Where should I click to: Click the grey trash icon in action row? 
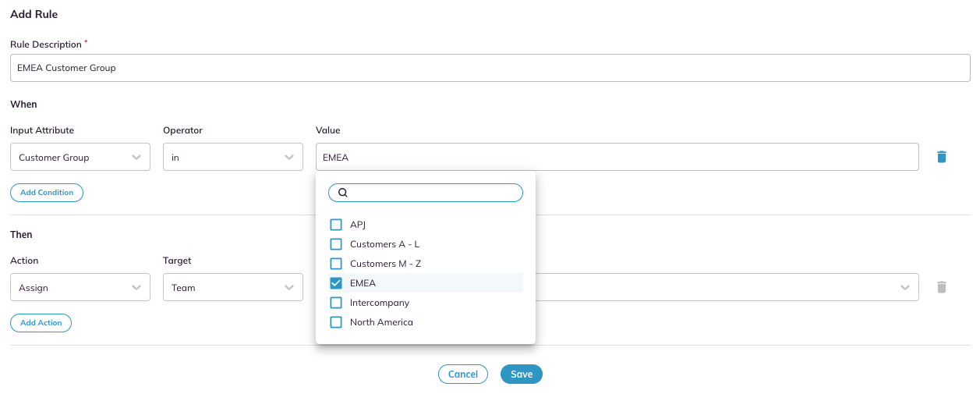941,287
